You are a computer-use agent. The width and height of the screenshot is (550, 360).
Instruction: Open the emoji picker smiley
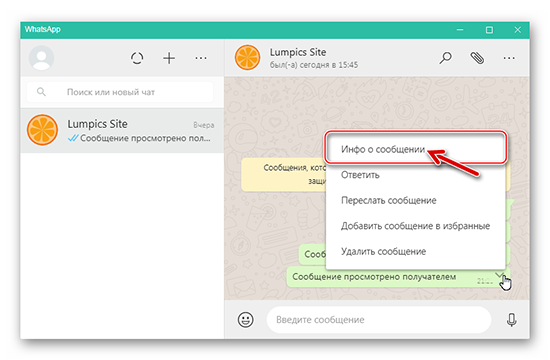click(x=246, y=320)
